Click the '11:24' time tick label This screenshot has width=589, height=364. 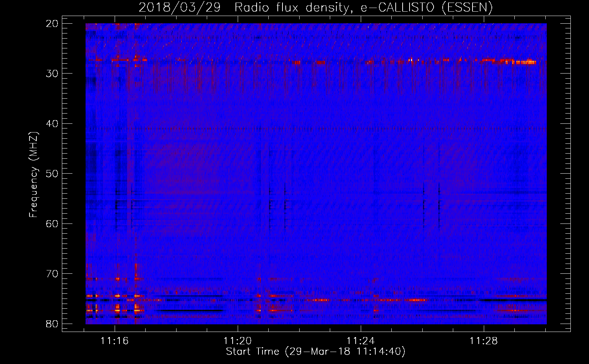361,341
